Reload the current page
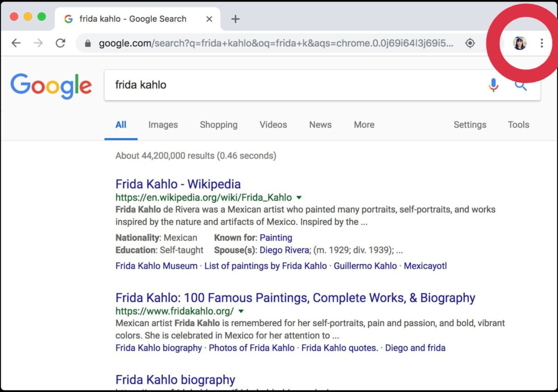 coord(60,43)
